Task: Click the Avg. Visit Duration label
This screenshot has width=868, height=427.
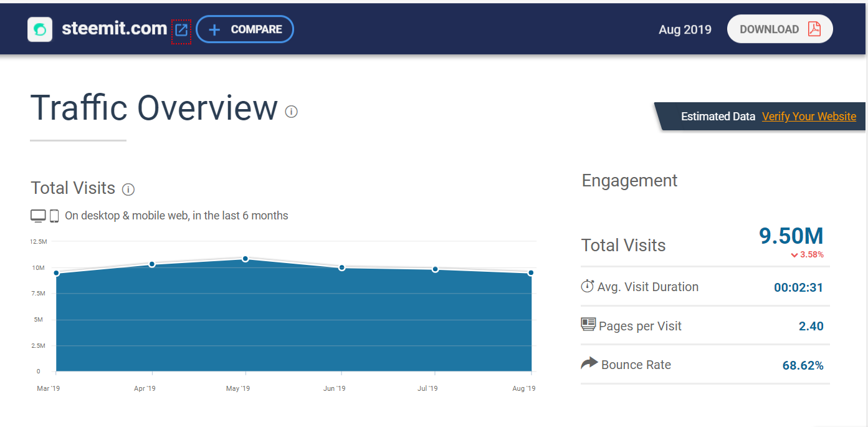Action: [x=648, y=287]
